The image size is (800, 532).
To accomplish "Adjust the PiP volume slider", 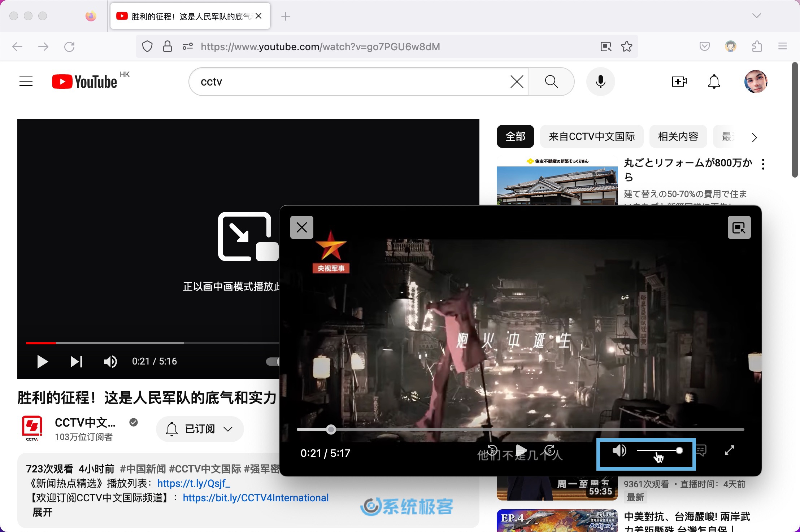I will [x=660, y=450].
